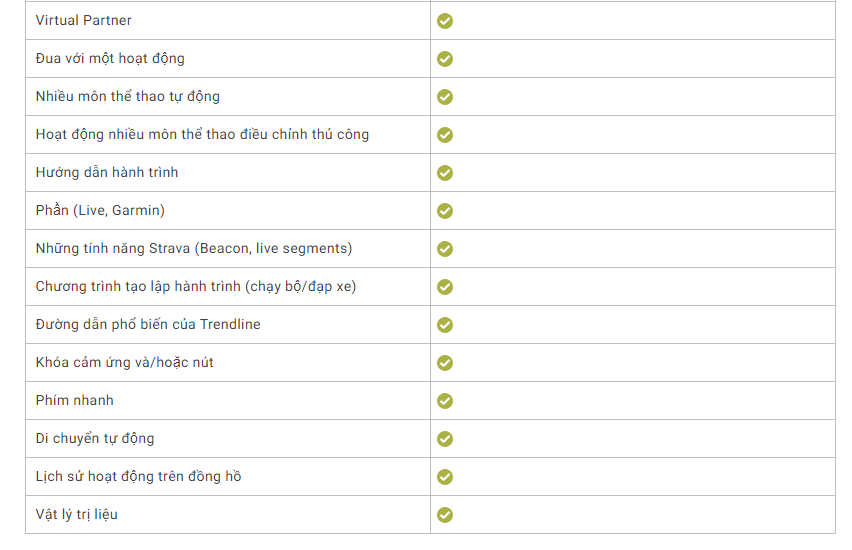This screenshot has height=550, width=852.
Task: Click the checkmark for Lịch sử hoạt động trên đồng hồ
Action: [444, 477]
